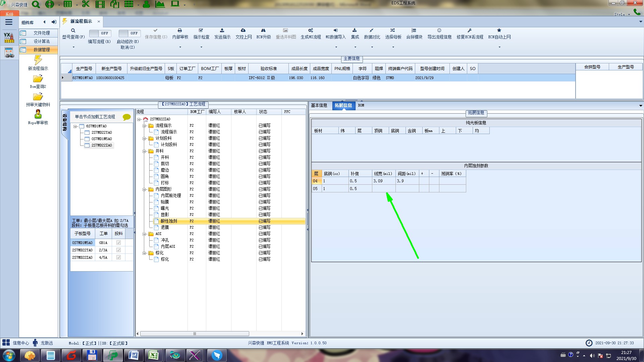Collapse the 6S7MD1M7A0 tree root
The height and width of the screenshot is (362, 644).
pyautogui.click(x=75, y=126)
